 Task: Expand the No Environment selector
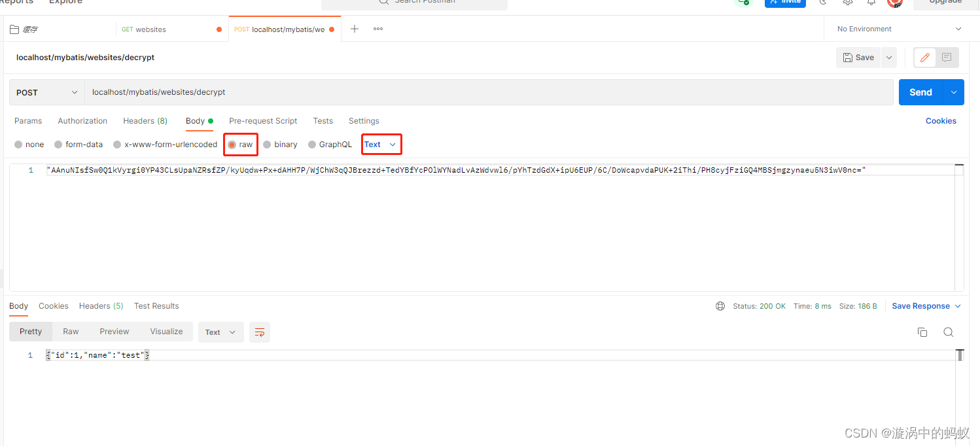[900, 29]
